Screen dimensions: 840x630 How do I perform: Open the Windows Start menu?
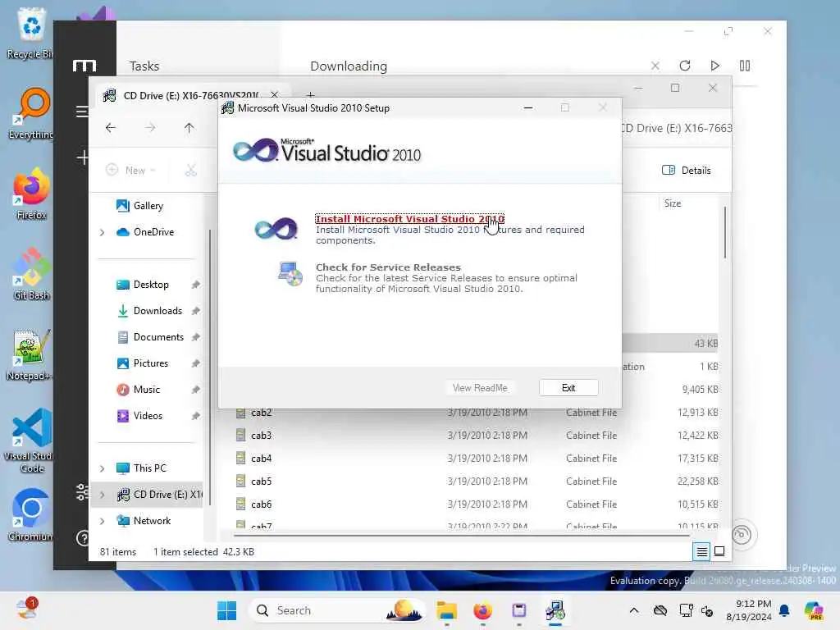226,610
